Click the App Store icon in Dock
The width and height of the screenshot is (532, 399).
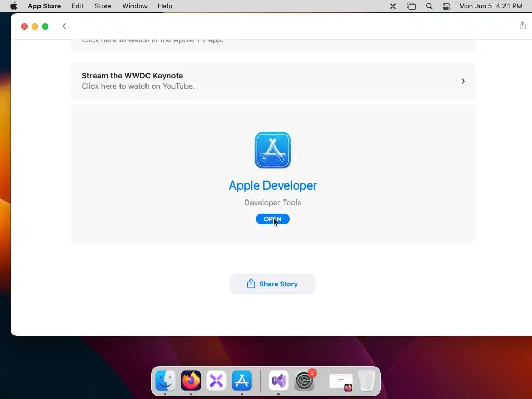pos(242,380)
